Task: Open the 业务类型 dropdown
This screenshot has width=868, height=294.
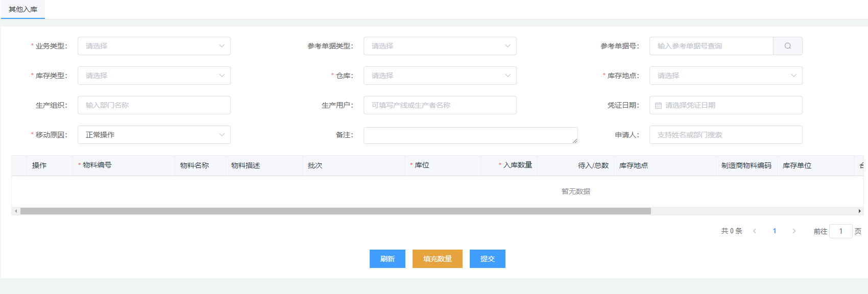Action: pos(154,46)
